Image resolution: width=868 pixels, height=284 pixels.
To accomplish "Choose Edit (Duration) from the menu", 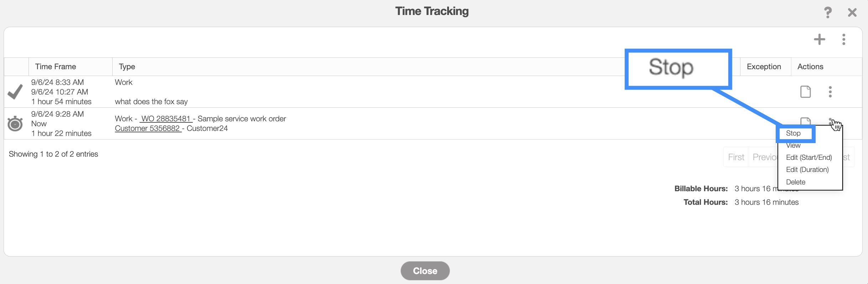I will pyautogui.click(x=807, y=169).
